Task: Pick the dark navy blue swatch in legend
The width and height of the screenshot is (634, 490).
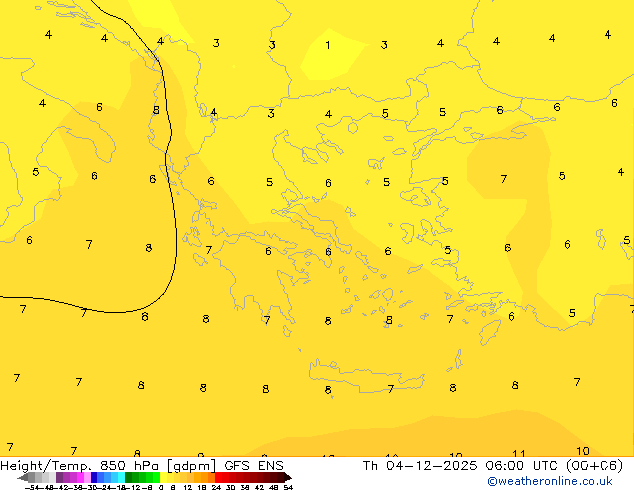Action: tap(94, 477)
